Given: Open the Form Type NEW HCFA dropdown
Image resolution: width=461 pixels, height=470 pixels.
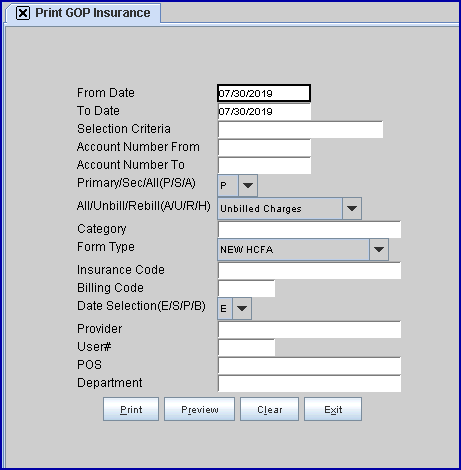Looking at the screenshot, I should (x=379, y=249).
